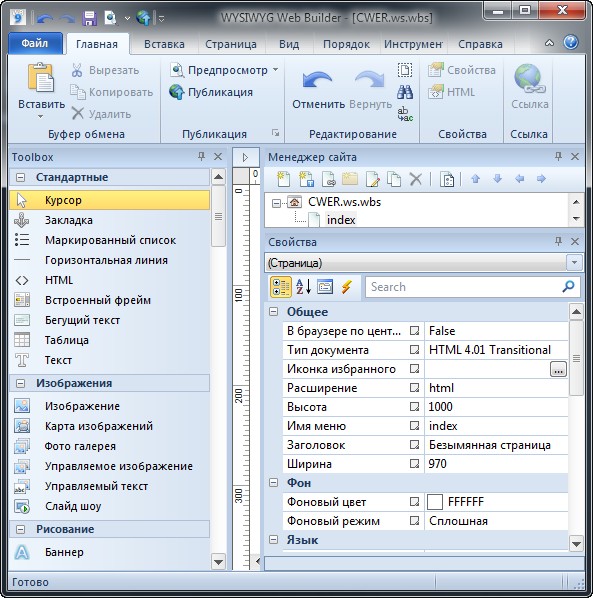This screenshot has height=598, width=593.
Task: Click the Save icon in quick access toolbar
Action: coord(90,18)
